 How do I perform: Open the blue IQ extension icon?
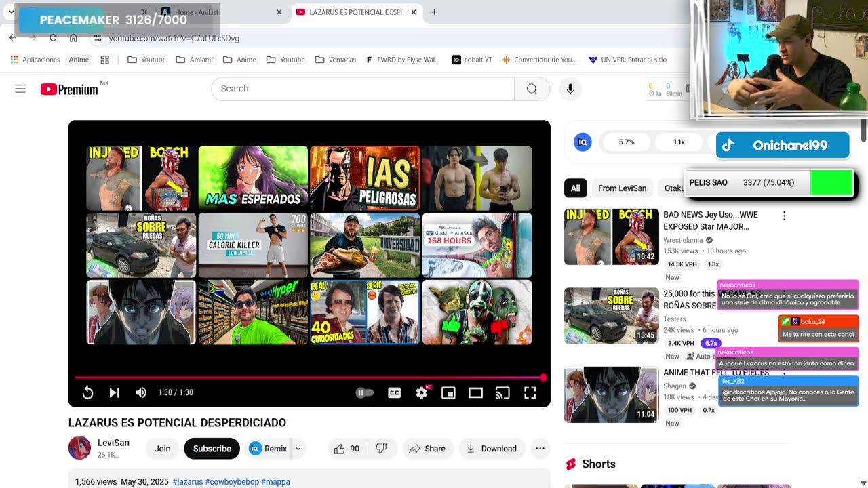pos(583,142)
